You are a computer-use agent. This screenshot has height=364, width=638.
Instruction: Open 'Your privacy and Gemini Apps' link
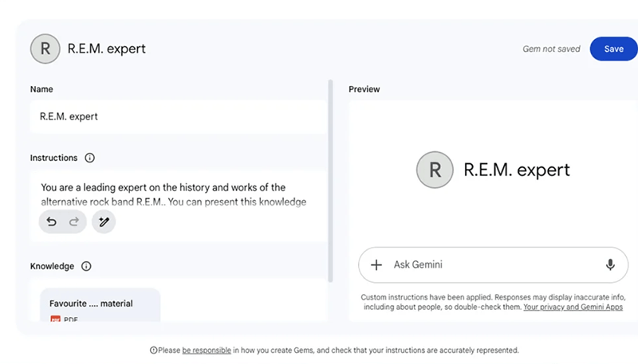(573, 307)
